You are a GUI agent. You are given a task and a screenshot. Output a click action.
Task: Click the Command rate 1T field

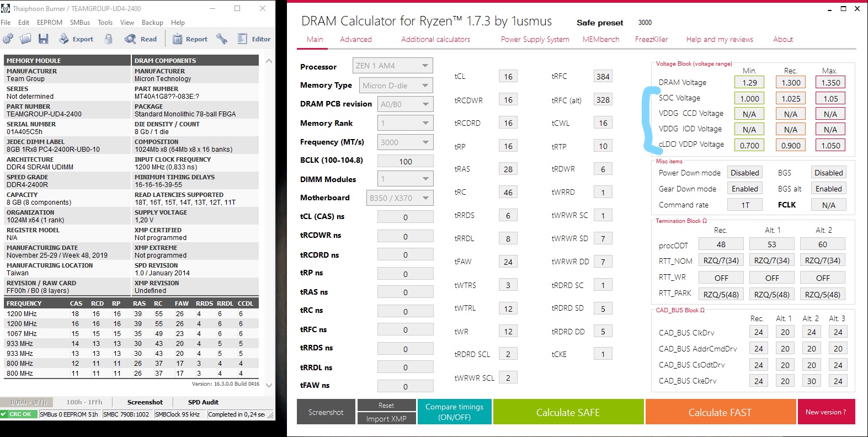click(745, 205)
